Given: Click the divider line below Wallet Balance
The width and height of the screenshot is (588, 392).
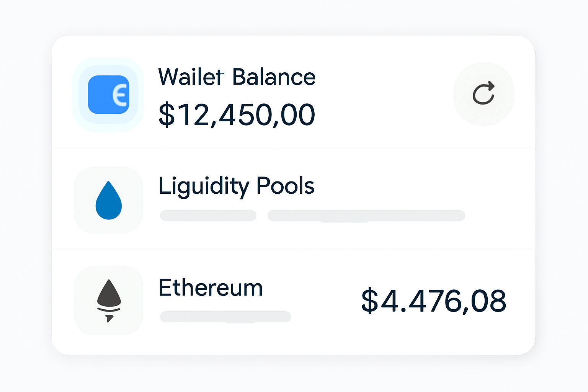Looking at the screenshot, I should point(293,148).
